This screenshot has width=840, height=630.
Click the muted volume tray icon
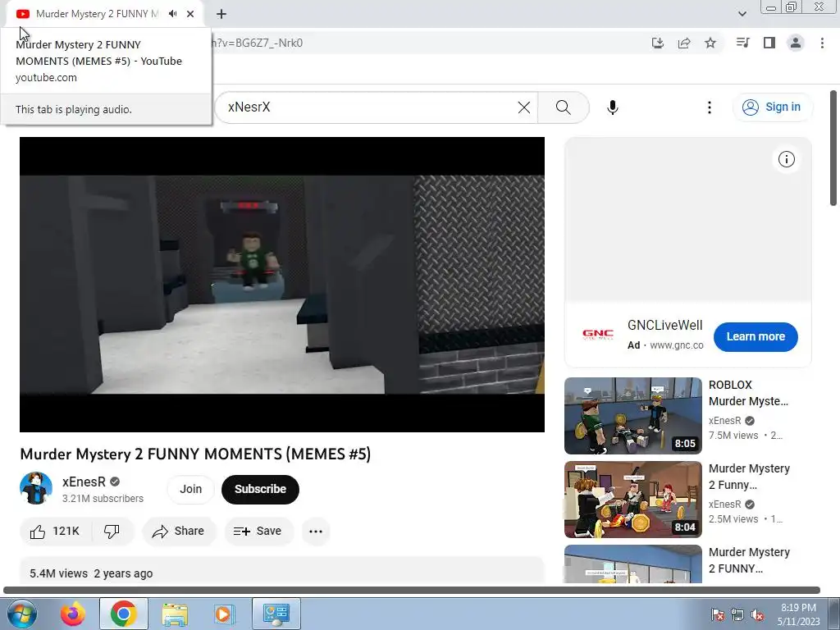[757, 614]
